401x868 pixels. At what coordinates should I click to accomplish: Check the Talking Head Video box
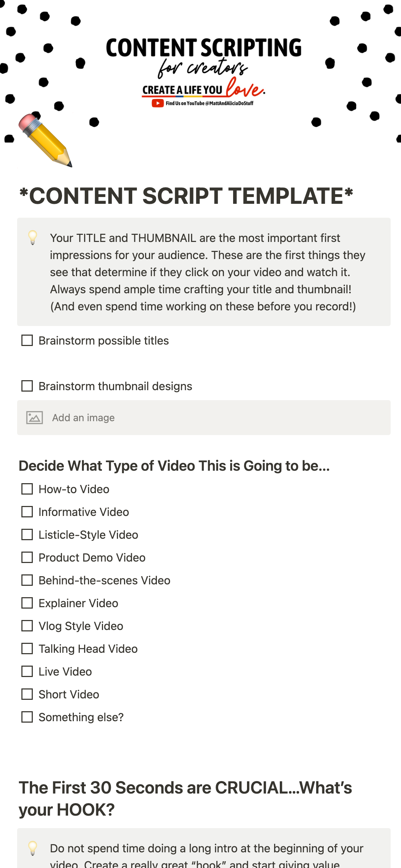[27, 649]
